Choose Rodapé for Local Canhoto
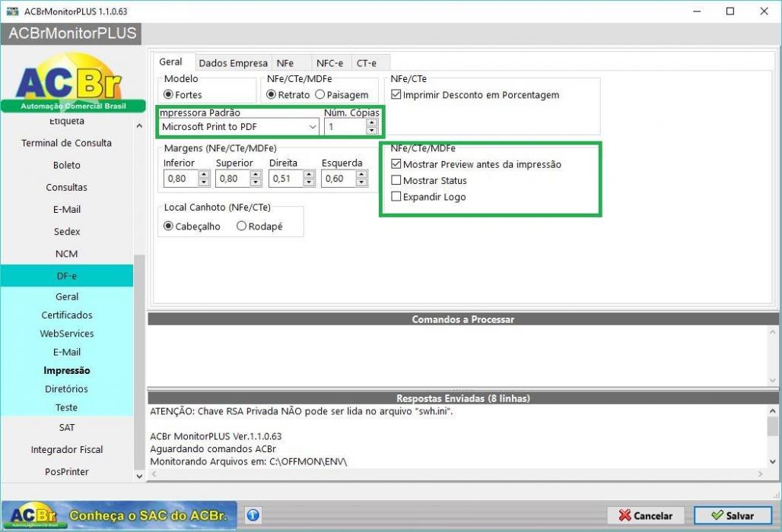The height and width of the screenshot is (532, 782). pyautogui.click(x=241, y=226)
